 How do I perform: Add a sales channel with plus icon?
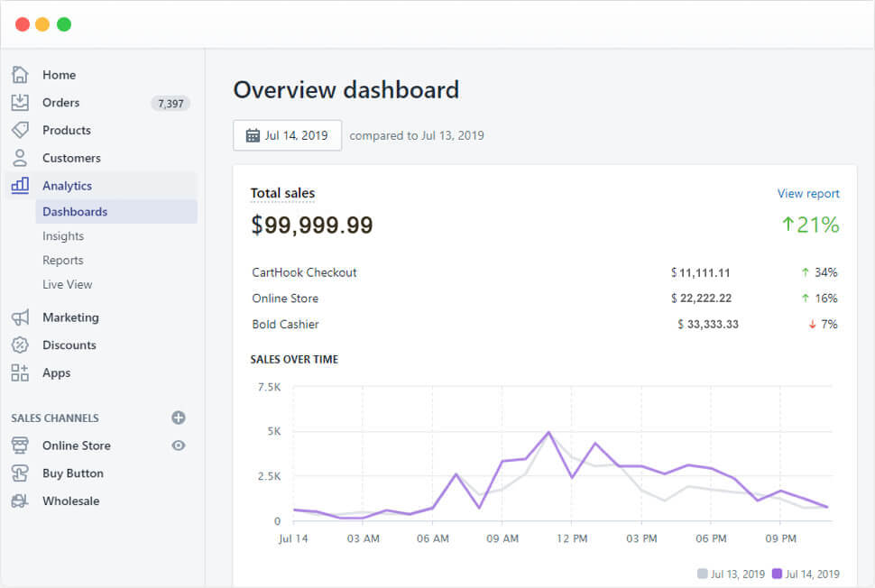179,418
